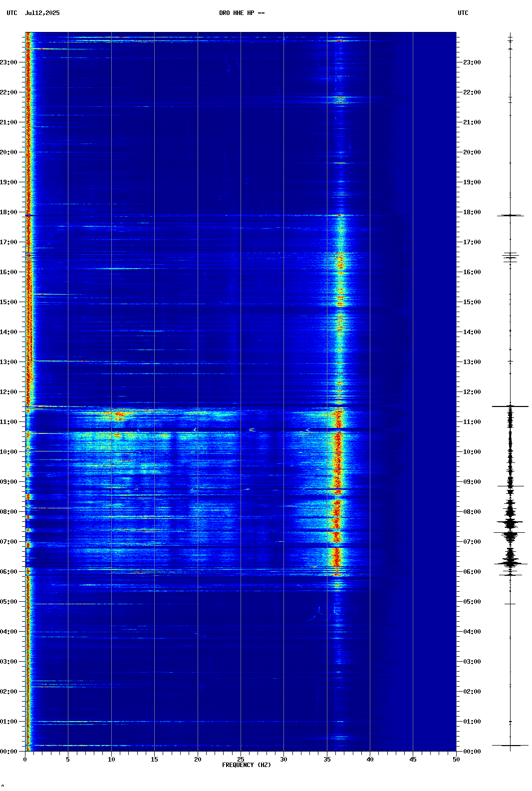Select the 40 Hz frequency tick label
Image resolution: width=532 pixels, height=791 pixels.
click(370, 760)
